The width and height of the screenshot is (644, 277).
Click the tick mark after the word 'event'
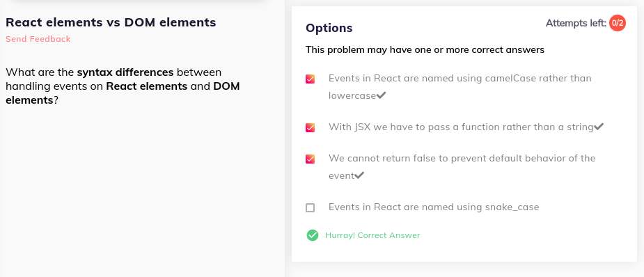click(359, 175)
